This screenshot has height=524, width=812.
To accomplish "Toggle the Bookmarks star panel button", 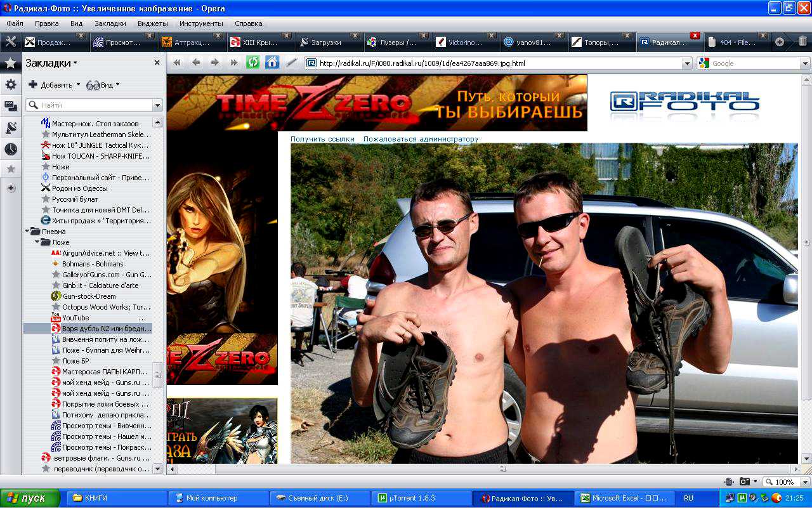I will [x=11, y=63].
